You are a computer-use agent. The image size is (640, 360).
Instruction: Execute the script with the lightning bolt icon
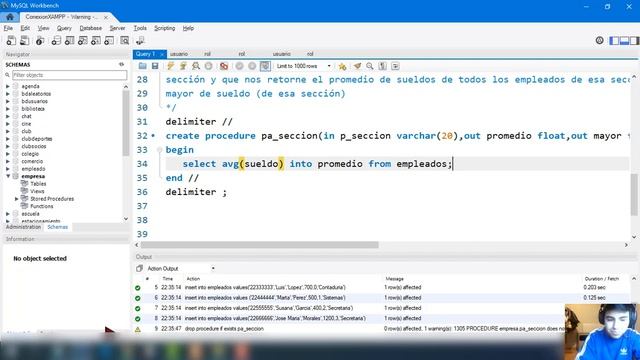[x=170, y=66]
